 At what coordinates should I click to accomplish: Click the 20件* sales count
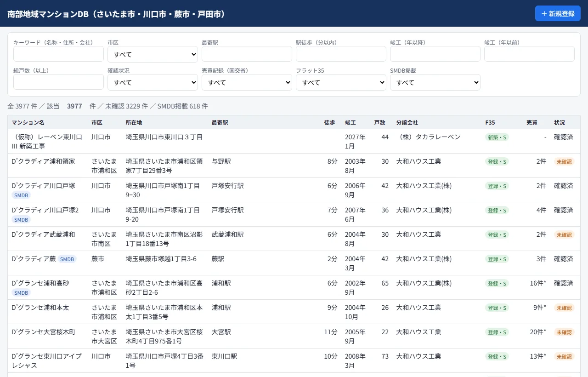tap(538, 332)
